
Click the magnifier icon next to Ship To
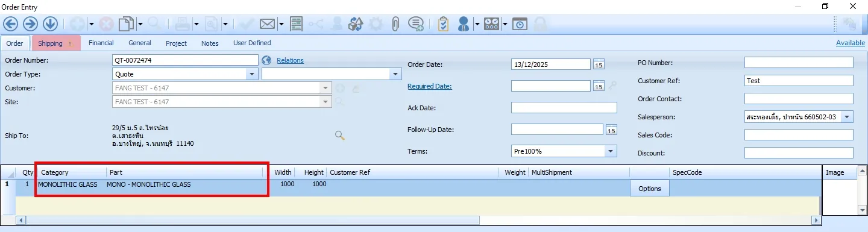click(340, 135)
